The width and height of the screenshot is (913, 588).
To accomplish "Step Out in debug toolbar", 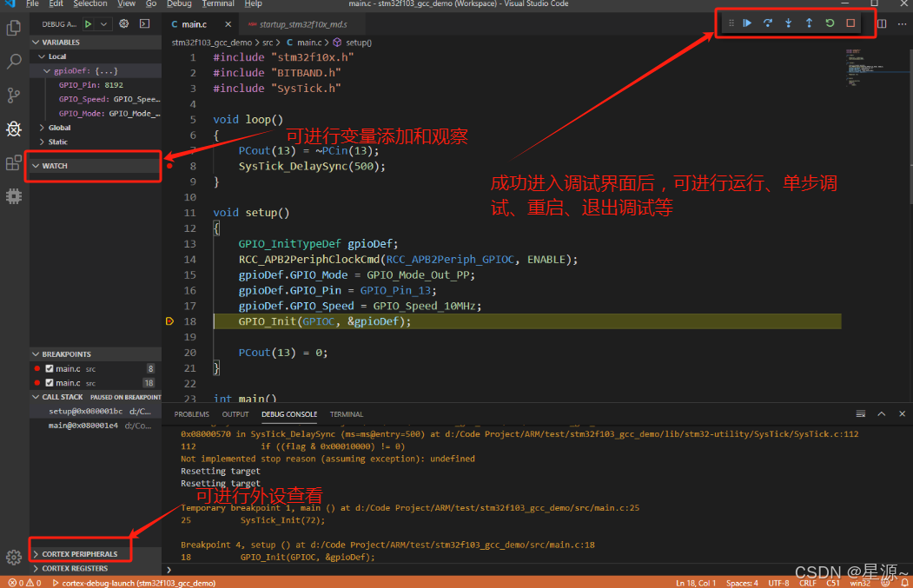I will [x=809, y=23].
